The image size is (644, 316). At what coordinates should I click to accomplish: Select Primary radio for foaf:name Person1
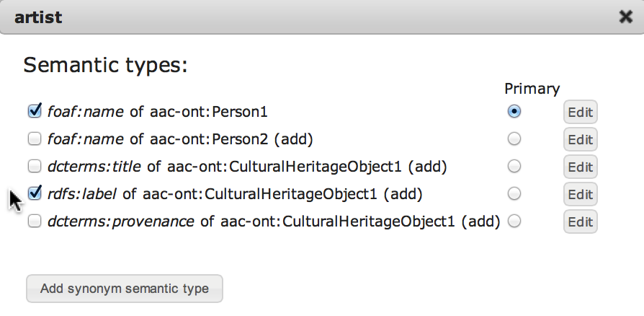514,111
